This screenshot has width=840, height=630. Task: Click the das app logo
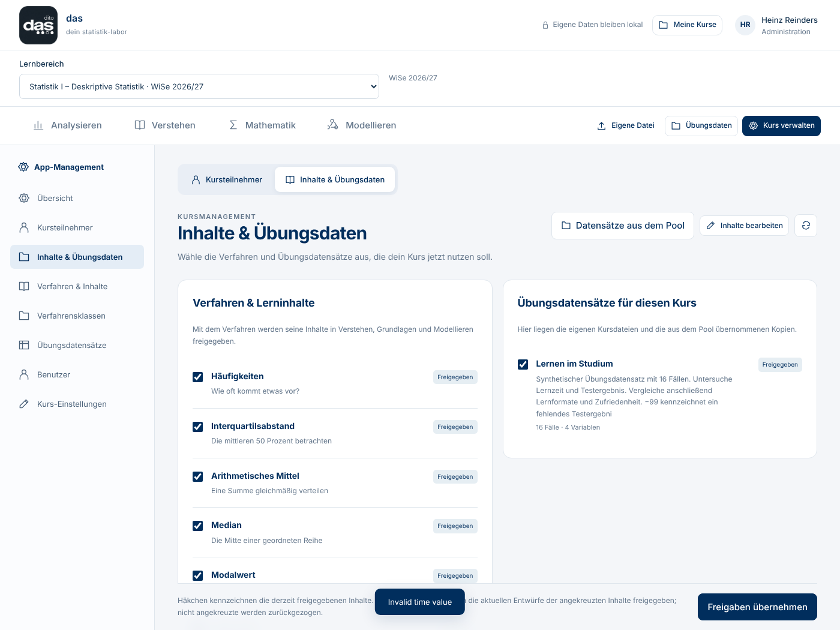(38, 25)
